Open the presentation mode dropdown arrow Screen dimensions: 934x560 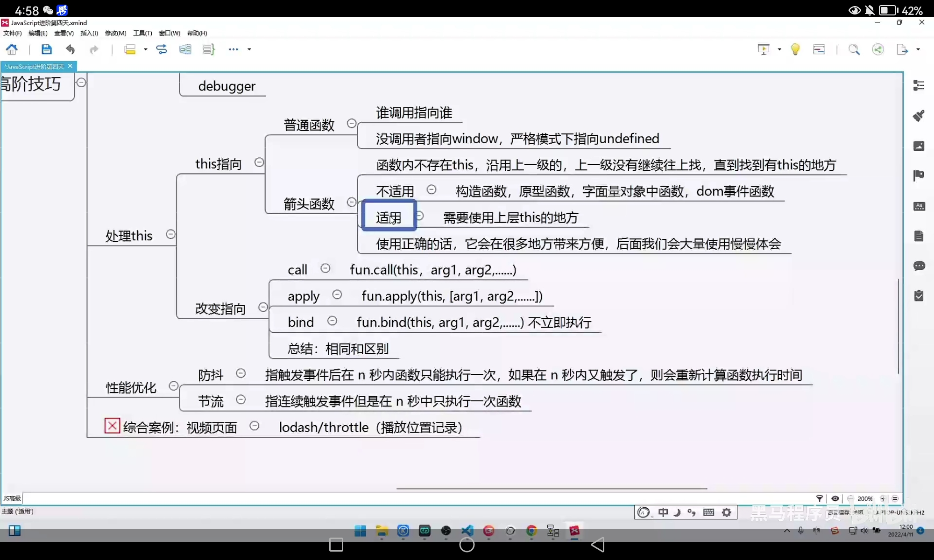779,49
